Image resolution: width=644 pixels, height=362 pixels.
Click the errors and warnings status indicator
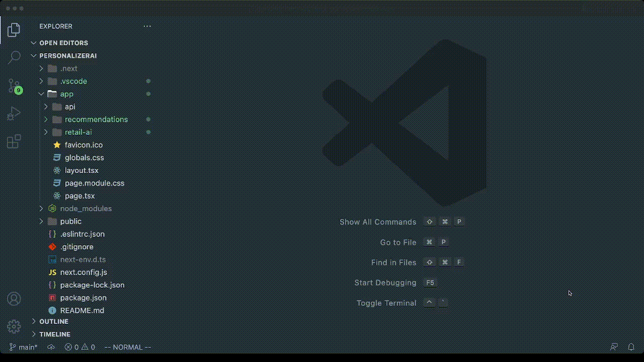[x=79, y=347]
